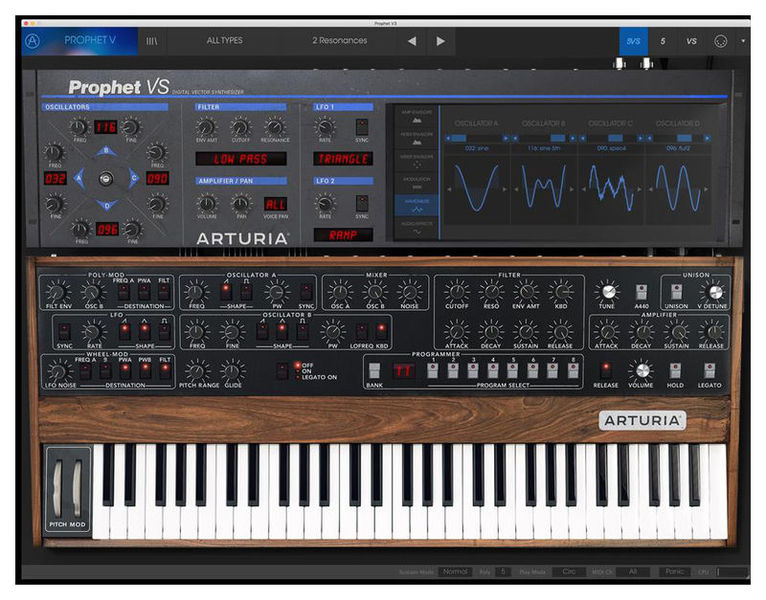Open the ALL voice pan selector
Viewport: 766px width, 600px height.
coord(276,204)
